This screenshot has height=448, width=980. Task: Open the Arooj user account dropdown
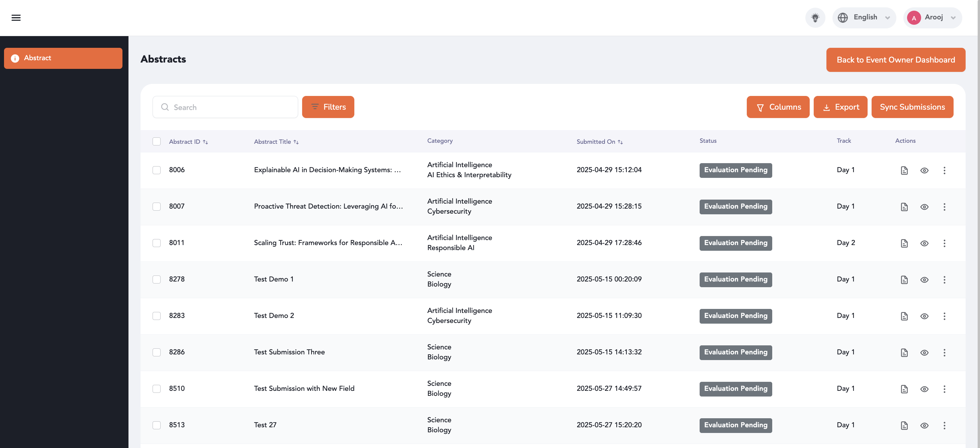point(932,17)
